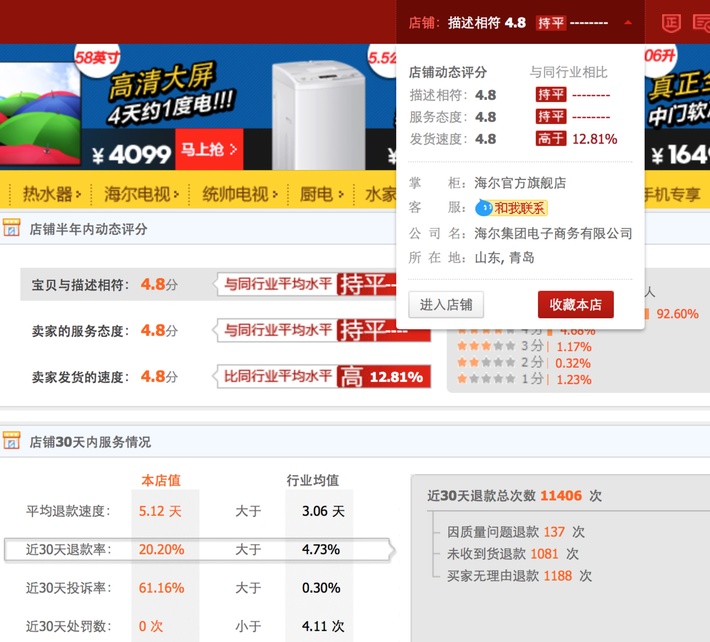
Task: Click 买家无理由退款 1188 次 entry
Action: pyautogui.click(x=519, y=575)
